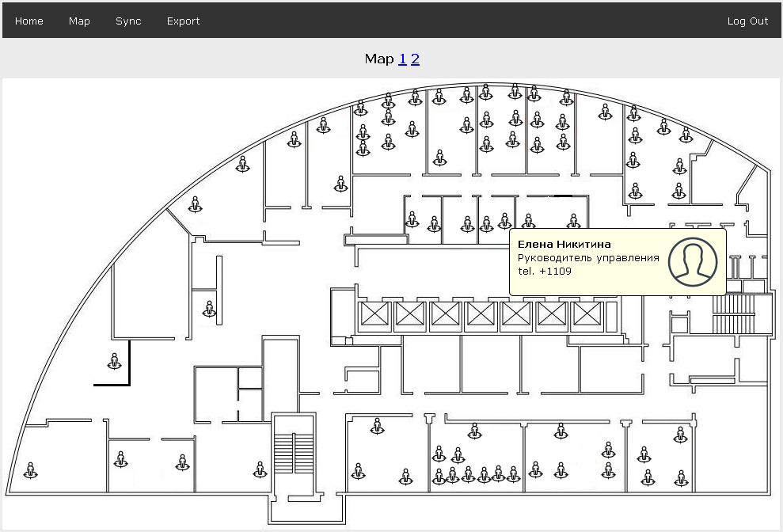Image resolution: width=783 pixels, height=532 pixels.
Task: Select the topmost person icon in the room right of the bottom staircase
Action: [x=377, y=426]
